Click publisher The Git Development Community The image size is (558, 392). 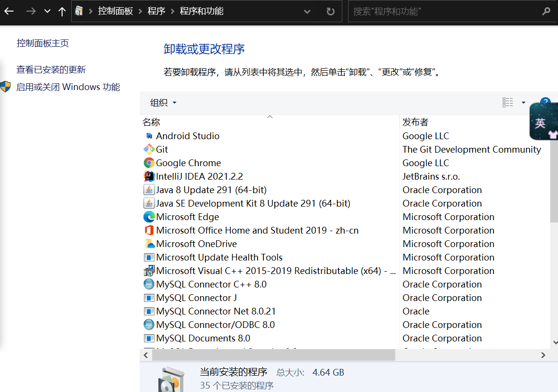[471, 150]
